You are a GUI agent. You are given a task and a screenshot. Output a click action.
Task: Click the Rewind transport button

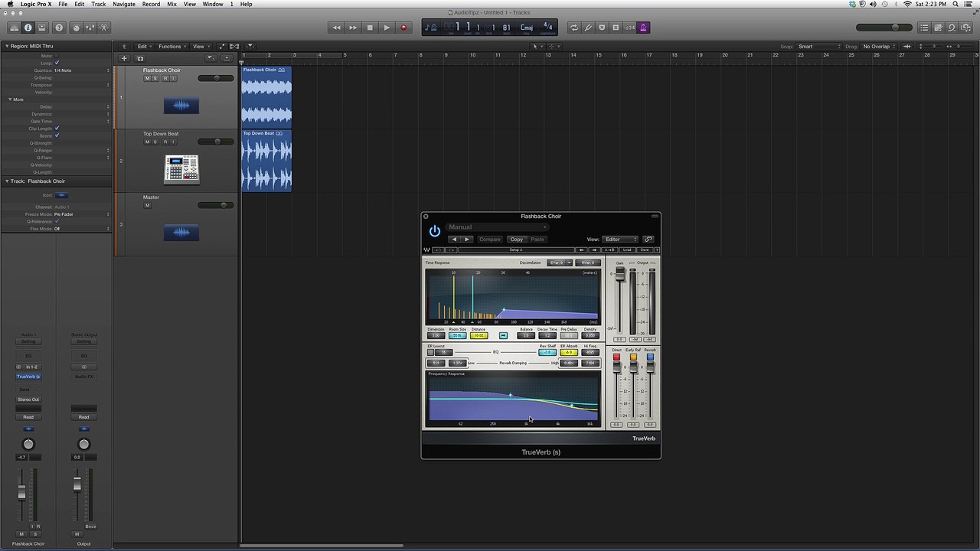(x=336, y=28)
